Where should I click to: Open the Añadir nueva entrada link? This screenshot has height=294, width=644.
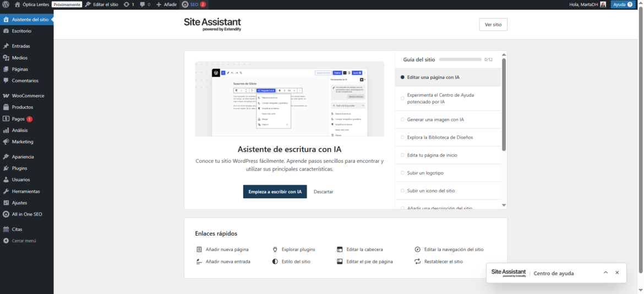(223, 262)
